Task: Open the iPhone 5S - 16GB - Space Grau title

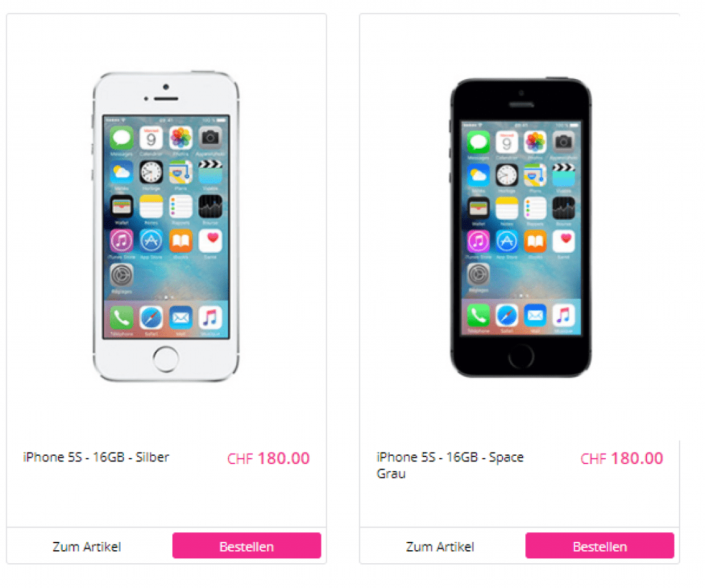Action: pos(450,465)
